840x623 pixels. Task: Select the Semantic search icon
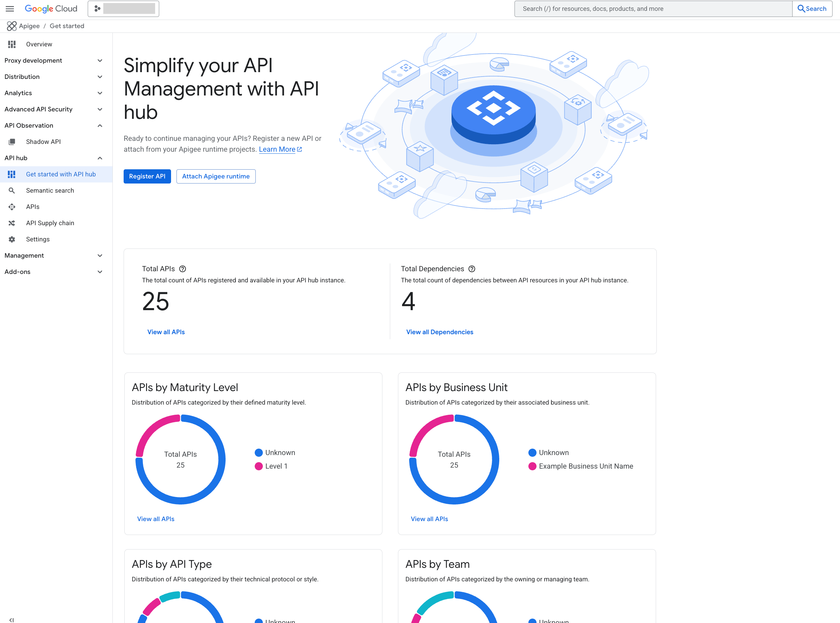(12, 190)
